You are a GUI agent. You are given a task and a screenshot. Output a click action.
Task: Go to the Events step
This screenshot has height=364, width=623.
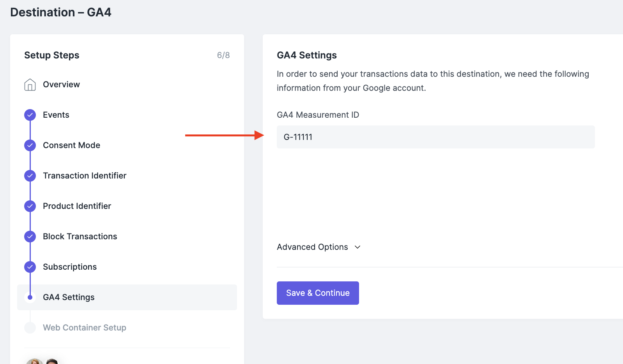(x=56, y=115)
